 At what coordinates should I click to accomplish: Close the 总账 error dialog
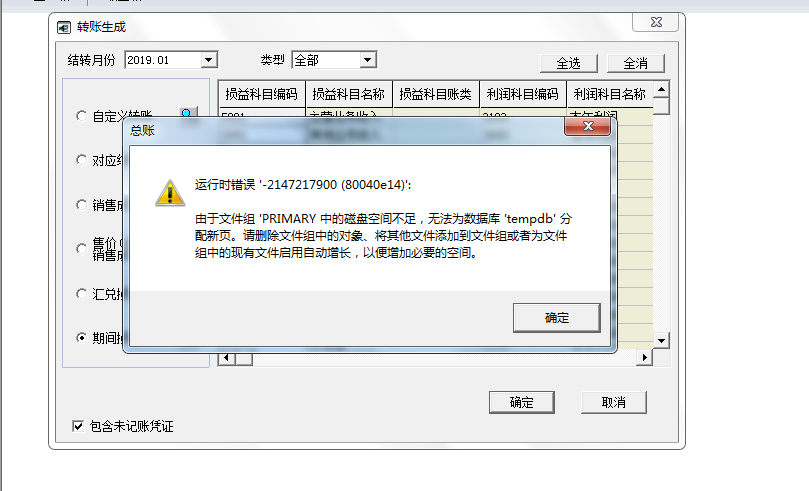coord(588,126)
